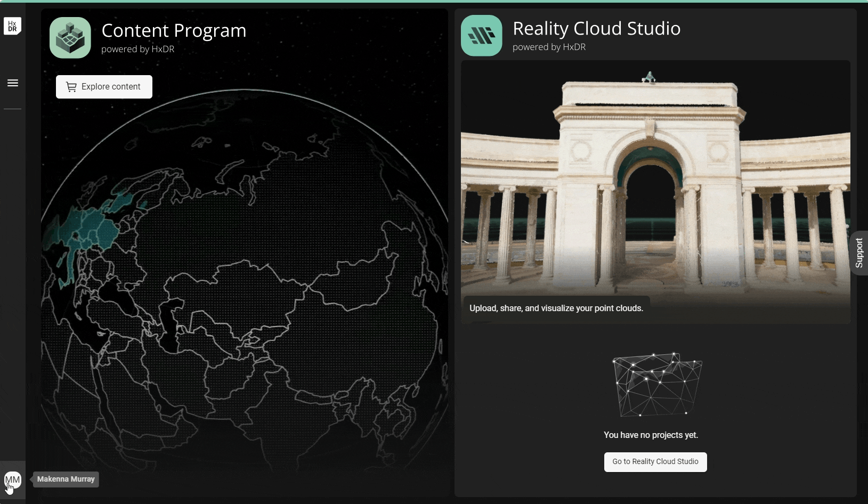Open the MM user avatar
The height and width of the screenshot is (504, 868).
tap(12, 479)
